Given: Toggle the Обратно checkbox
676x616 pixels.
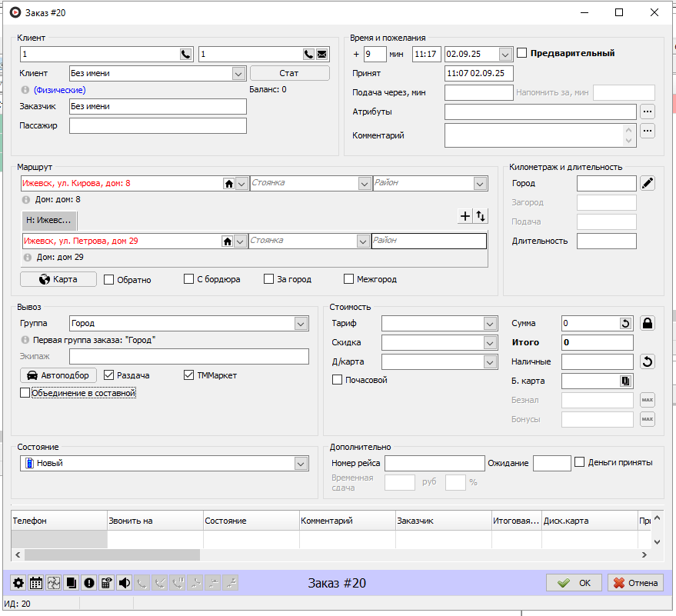Looking at the screenshot, I should click(x=109, y=279).
